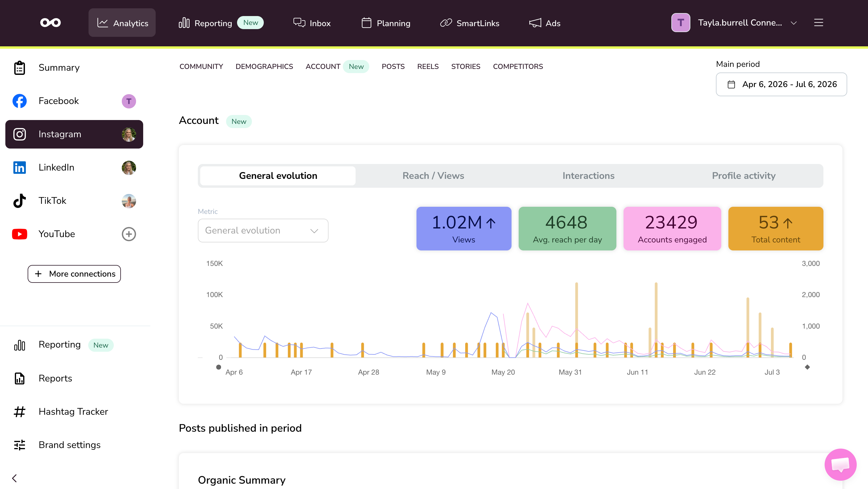This screenshot has height=489, width=868.
Task: Click the TikTok sidebar icon
Action: pos(20,201)
